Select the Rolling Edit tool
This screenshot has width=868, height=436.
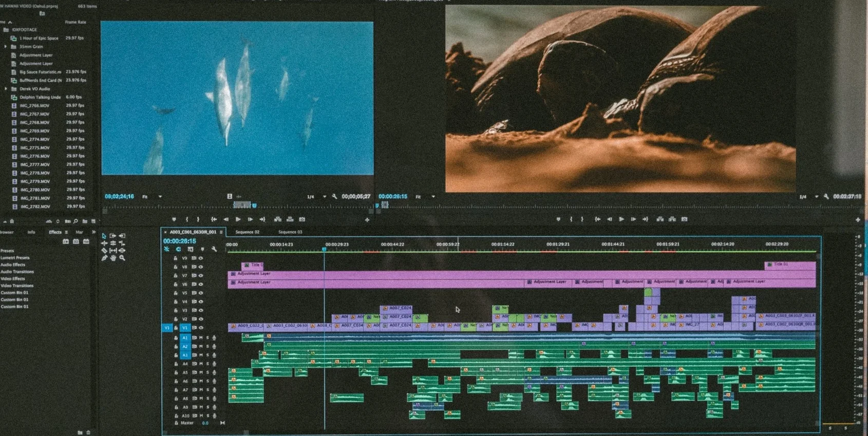coord(113,243)
